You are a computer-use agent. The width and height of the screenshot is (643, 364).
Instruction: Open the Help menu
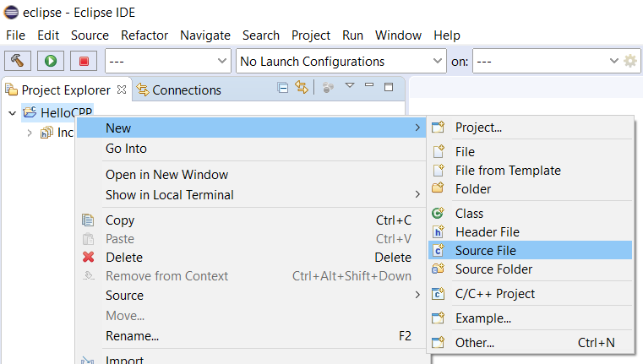447,35
